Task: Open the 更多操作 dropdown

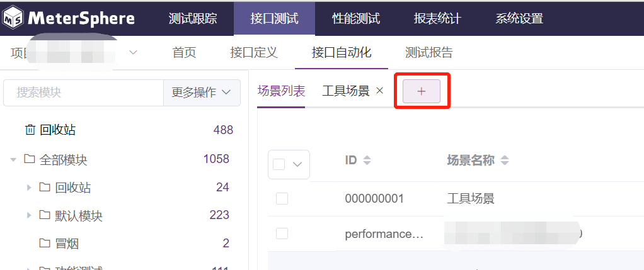Action: tap(201, 93)
